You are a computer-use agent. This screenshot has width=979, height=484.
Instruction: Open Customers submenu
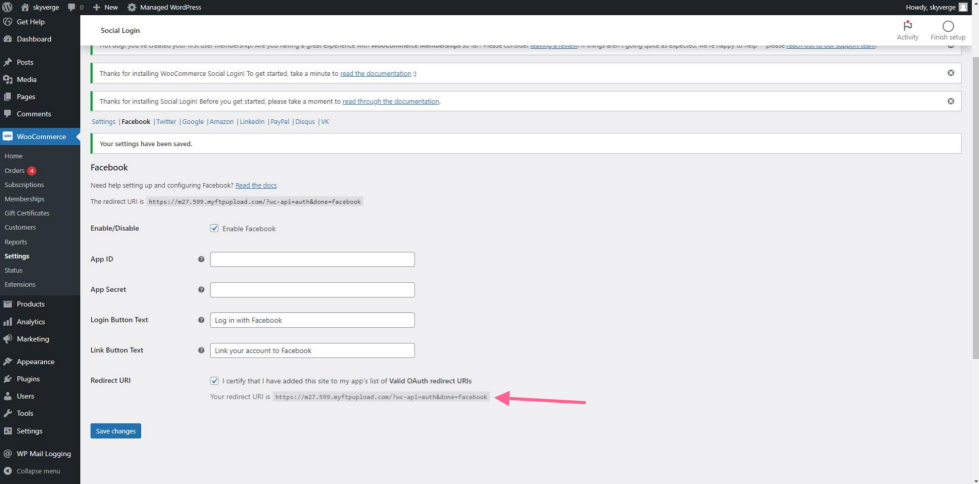[20, 227]
